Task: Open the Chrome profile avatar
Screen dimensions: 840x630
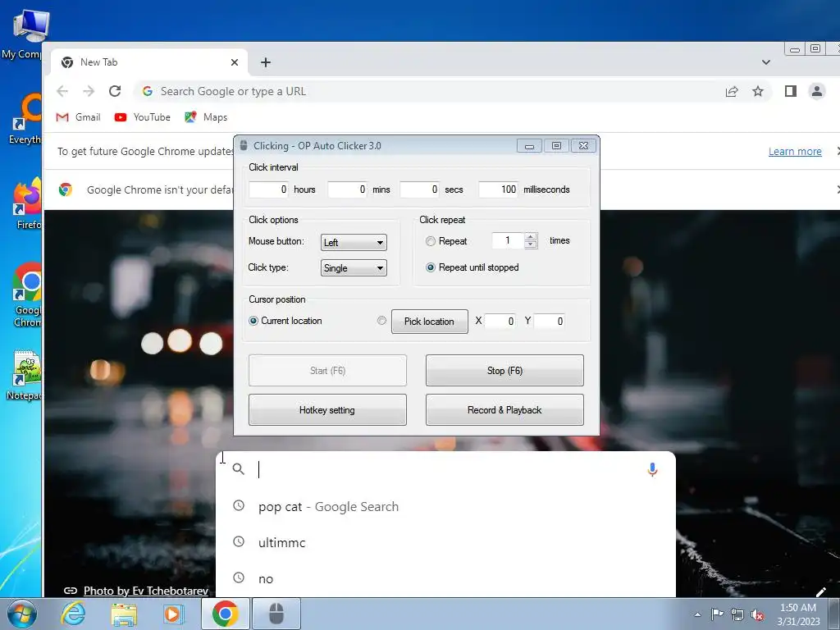Action: coord(817,91)
